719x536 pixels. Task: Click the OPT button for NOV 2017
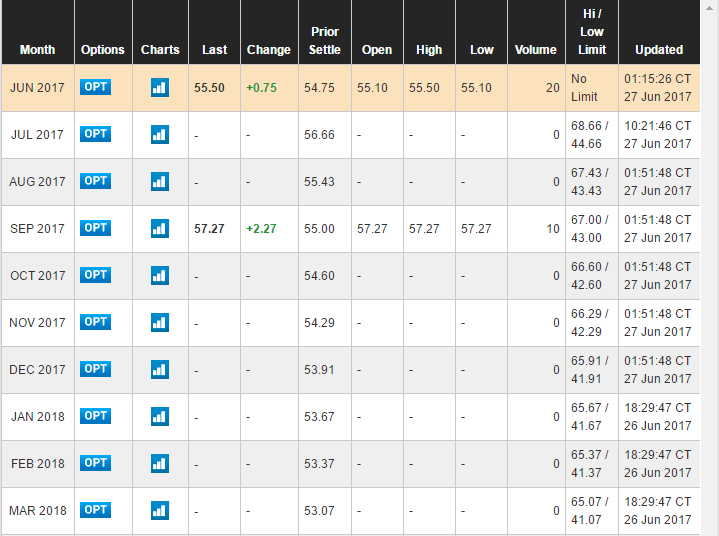(x=95, y=321)
